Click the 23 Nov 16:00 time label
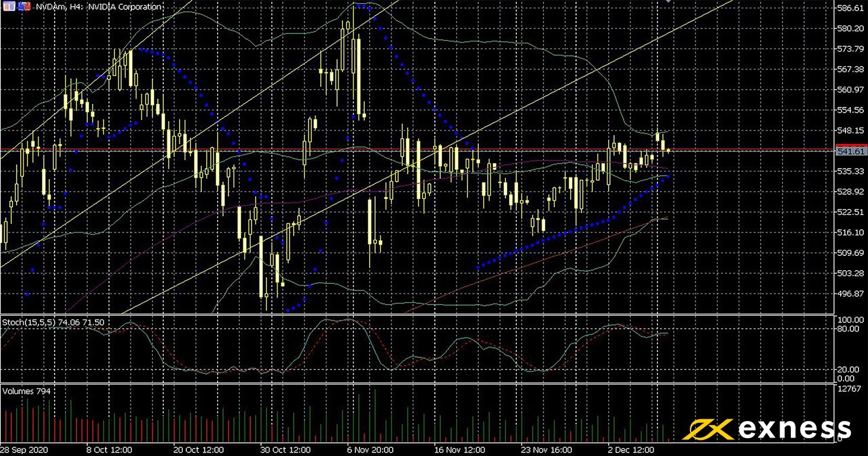 (546, 450)
